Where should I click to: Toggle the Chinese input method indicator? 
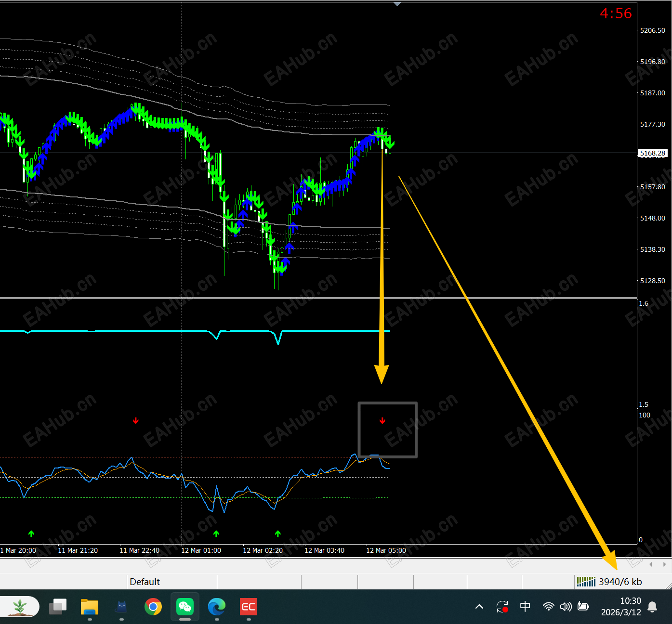[x=525, y=607]
